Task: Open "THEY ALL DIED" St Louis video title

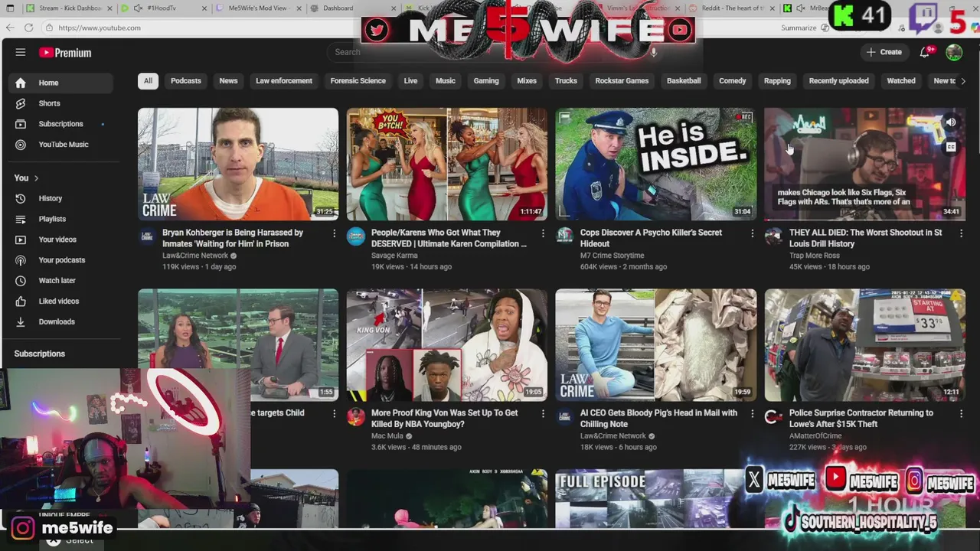Action: click(865, 238)
